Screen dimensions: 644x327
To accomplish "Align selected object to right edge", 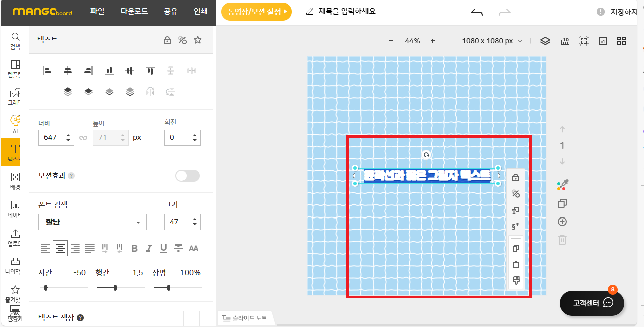I will coord(88,71).
